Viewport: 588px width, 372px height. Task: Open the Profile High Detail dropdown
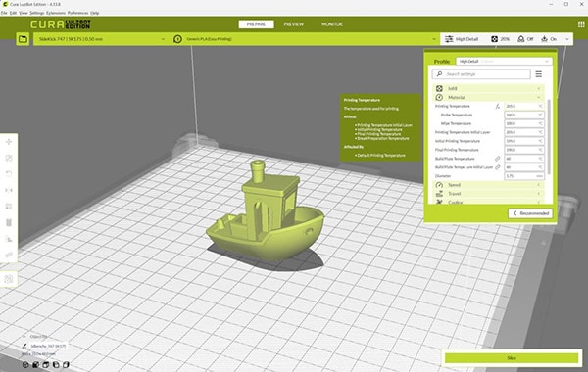pos(504,61)
